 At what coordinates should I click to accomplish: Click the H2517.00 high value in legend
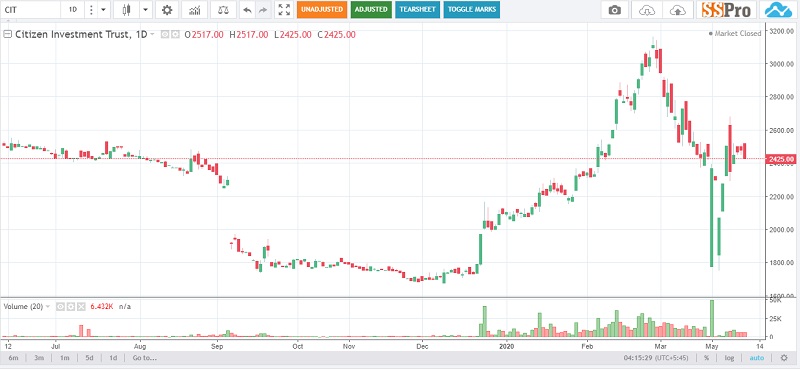[249, 35]
